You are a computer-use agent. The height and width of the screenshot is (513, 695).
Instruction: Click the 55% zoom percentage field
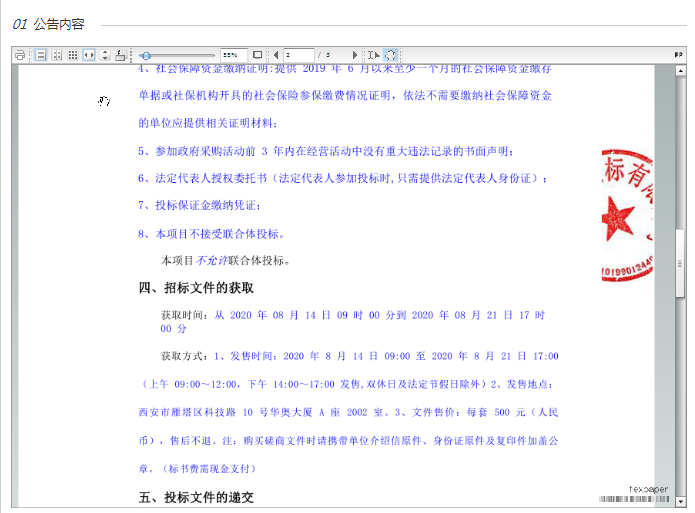point(233,55)
